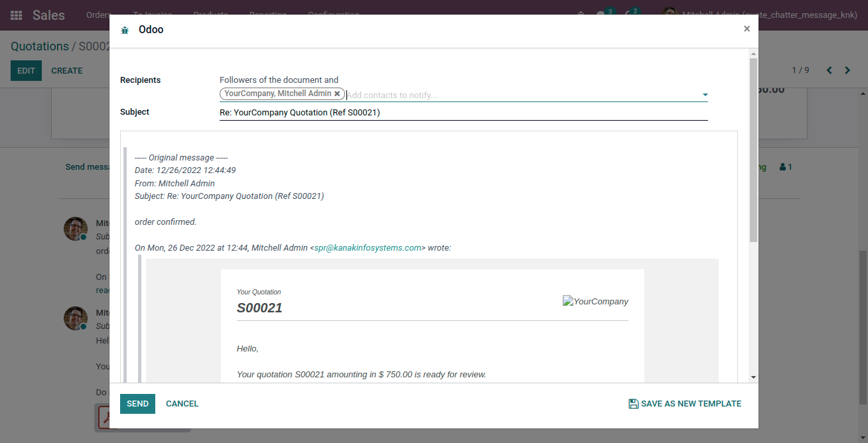This screenshot has width=868, height=443.
Task: Click the save floppy disk icon
Action: click(x=634, y=404)
